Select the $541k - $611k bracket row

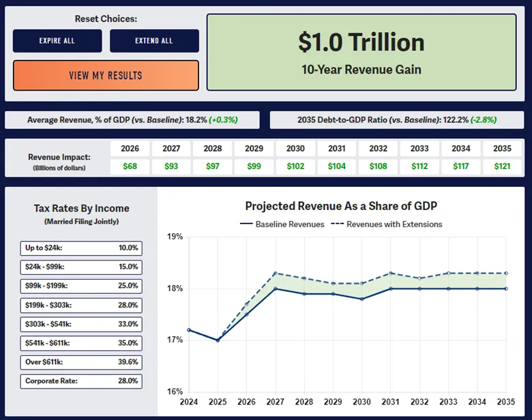81,344
